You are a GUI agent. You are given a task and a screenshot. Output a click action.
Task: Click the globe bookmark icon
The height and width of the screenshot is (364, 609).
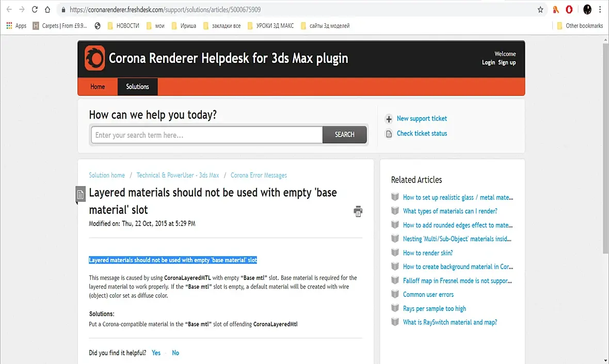(x=98, y=26)
